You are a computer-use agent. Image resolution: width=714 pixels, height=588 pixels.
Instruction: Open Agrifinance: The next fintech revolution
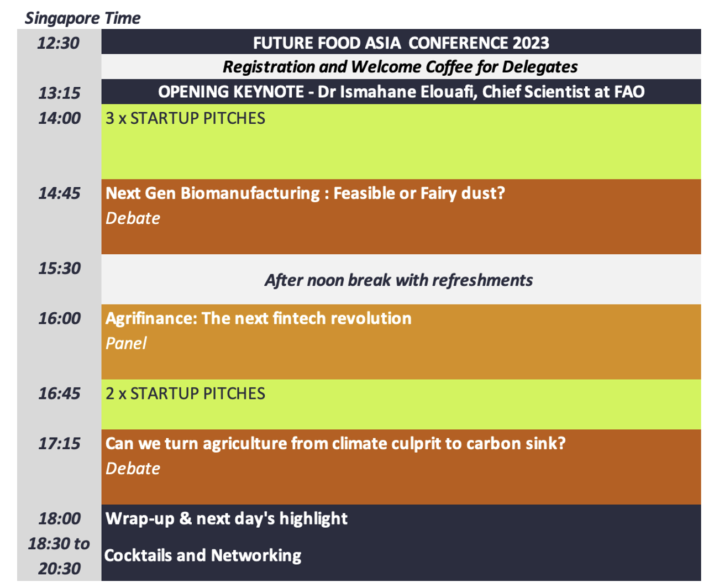pos(258,318)
